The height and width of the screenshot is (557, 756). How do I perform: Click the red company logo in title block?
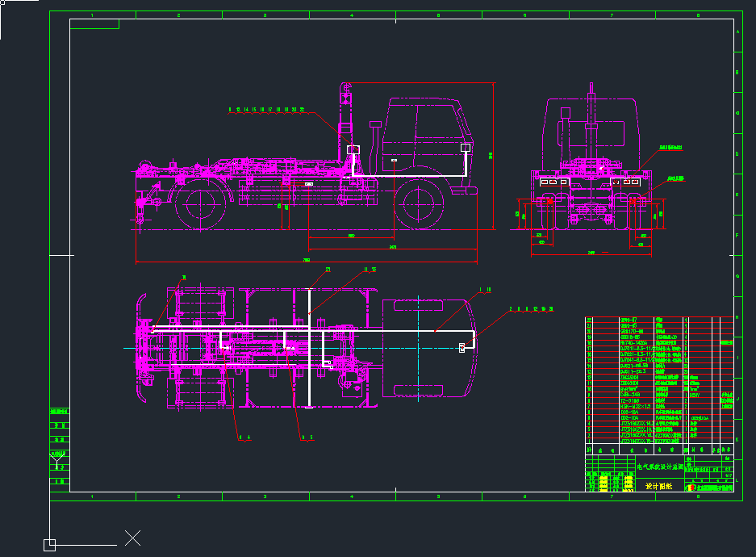pyautogui.click(x=691, y=487)
